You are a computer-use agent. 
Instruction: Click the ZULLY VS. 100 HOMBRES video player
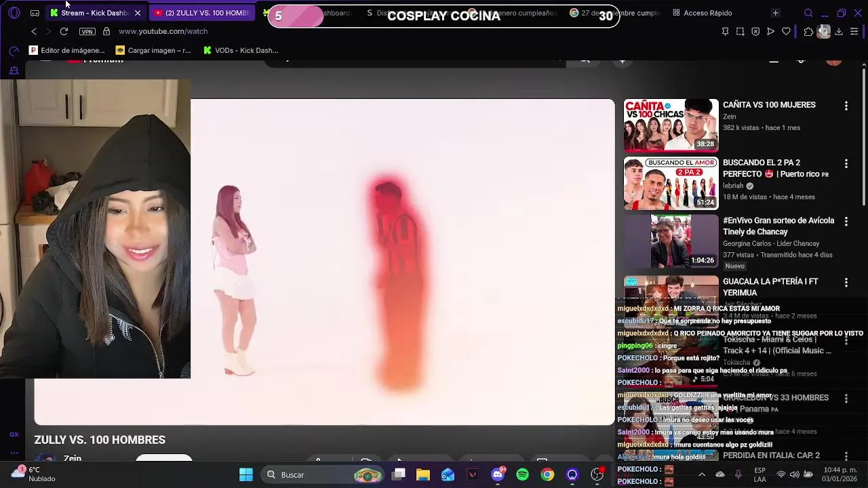click(402, 262)
